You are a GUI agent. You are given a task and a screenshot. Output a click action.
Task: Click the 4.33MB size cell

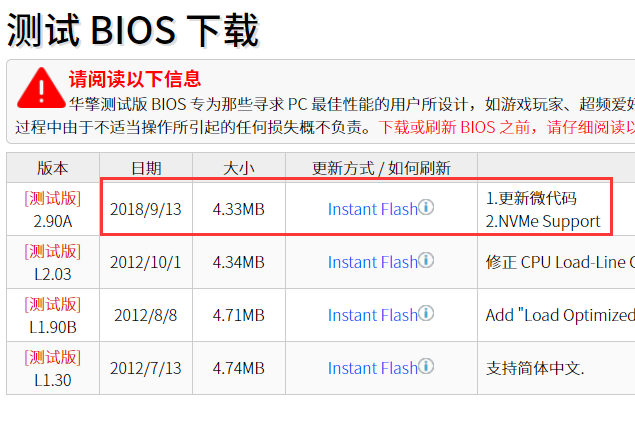click(x=239, y=209)
